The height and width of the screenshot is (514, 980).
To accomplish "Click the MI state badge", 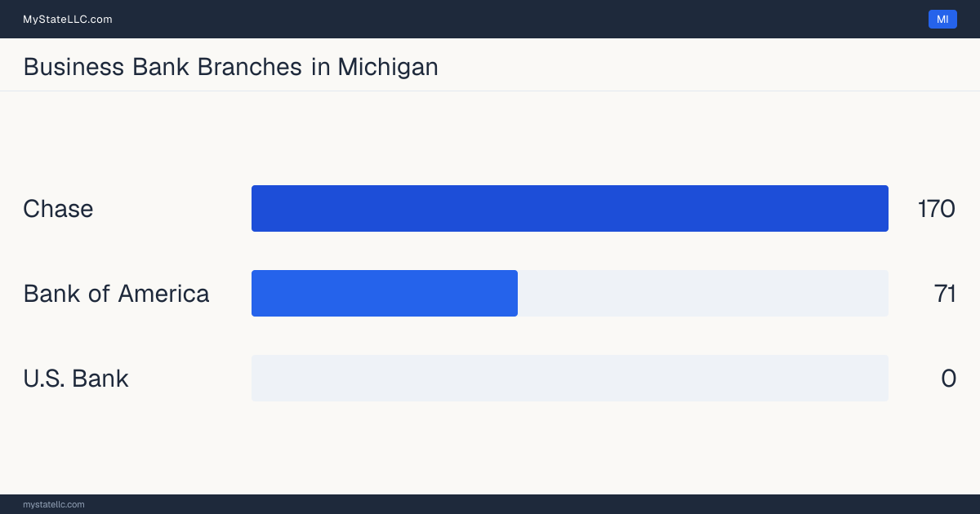I will (942, 20).
